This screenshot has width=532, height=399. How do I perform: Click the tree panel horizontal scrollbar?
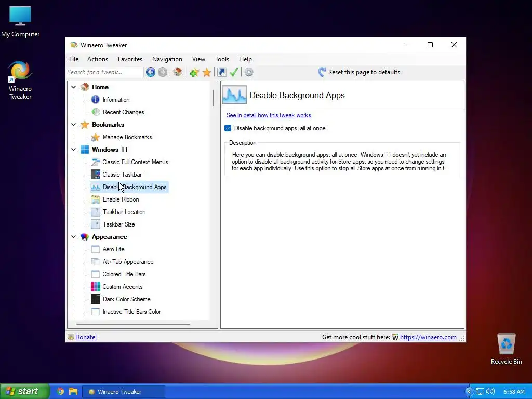[133, 324]
